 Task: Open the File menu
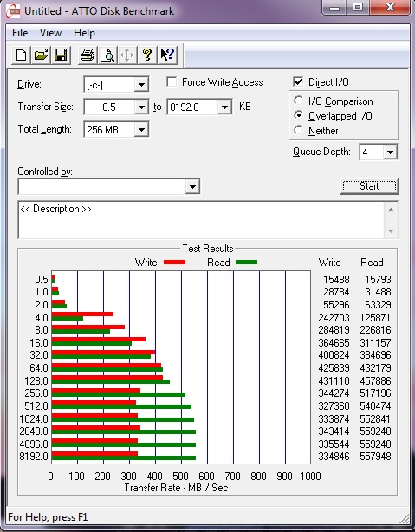(20, 33)
